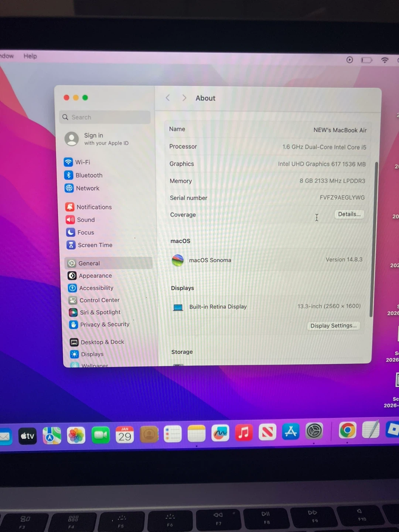Open Siri & Spotlight settings
Screen dimensions: 399x532
click(100, 312)
